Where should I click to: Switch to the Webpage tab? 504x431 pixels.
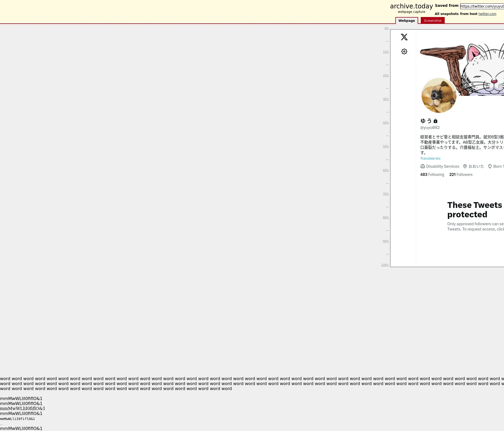point(406,21)
